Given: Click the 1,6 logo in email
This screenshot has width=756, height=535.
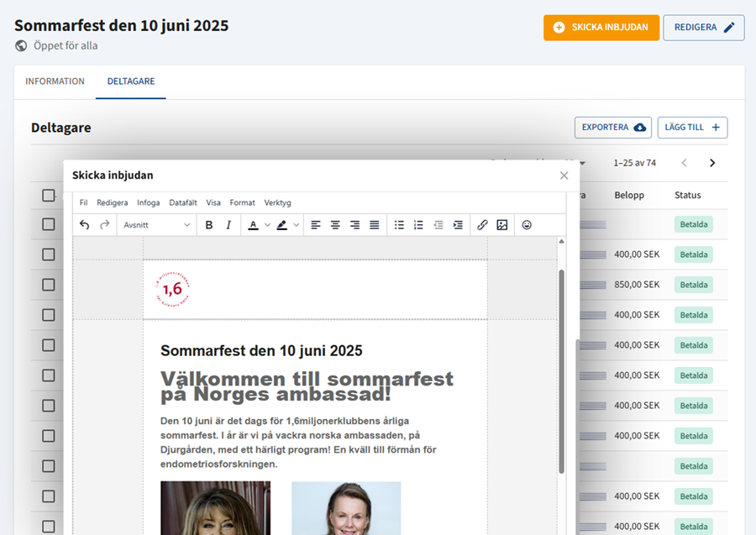Looking at the screenshot, I should [172, 289].
